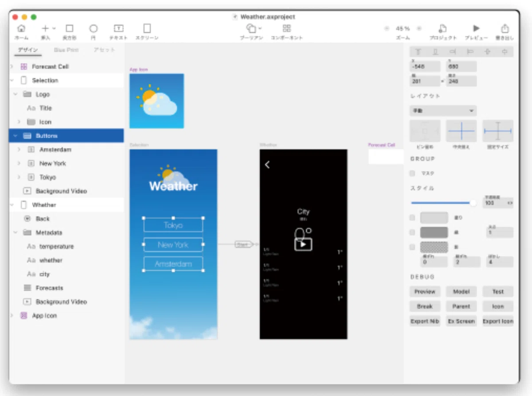The image size is (532, 396).
Task: Expand the Icon group
Action: [19, 122]
